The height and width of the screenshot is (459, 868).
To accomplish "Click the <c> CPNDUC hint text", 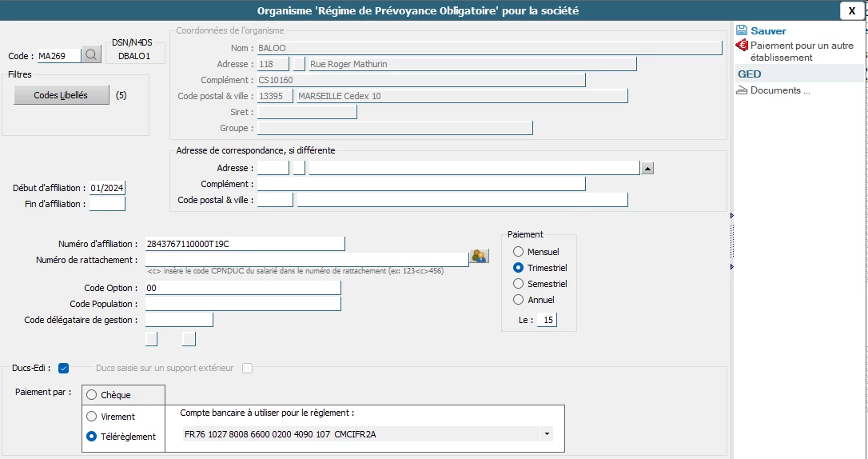I will pos(295,271).
